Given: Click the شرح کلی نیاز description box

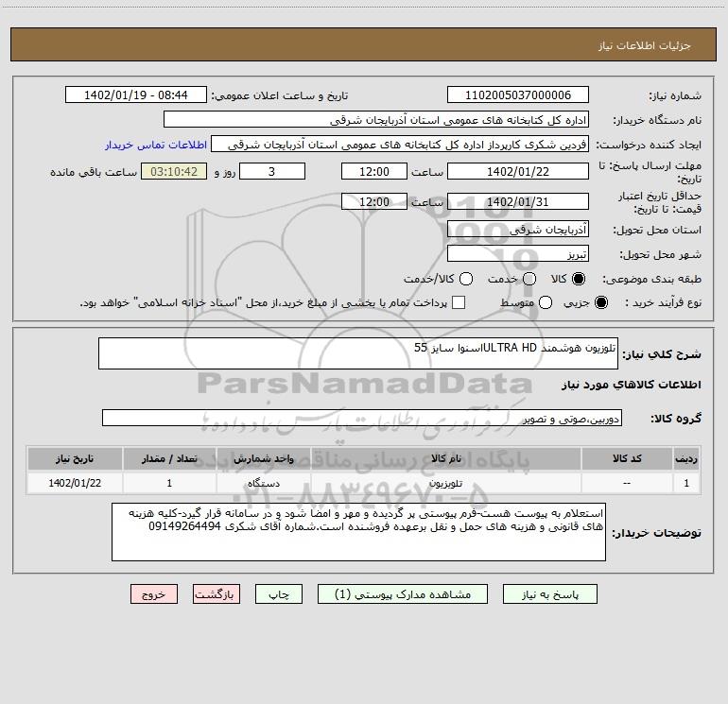Looking at the screenshot, I should tap(358, 353).
